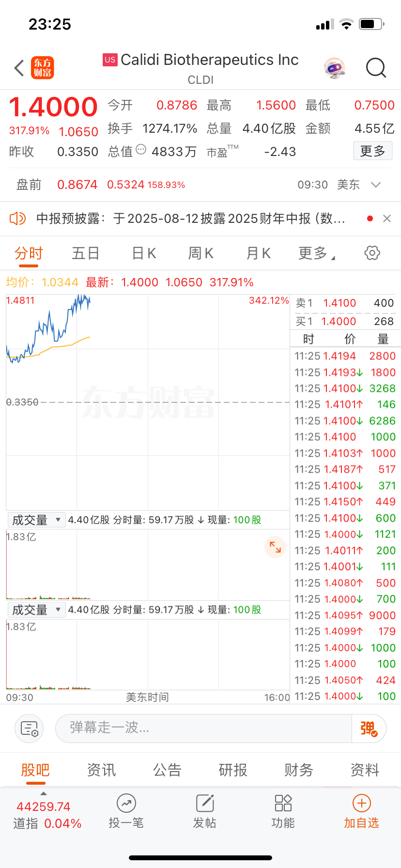Tap the 卖1 1.4100 ask row

tap(345, 303)
